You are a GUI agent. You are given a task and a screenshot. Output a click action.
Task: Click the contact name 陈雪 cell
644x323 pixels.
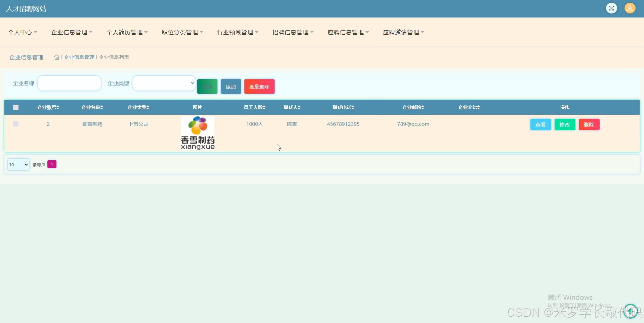click(x=292, y=124)
